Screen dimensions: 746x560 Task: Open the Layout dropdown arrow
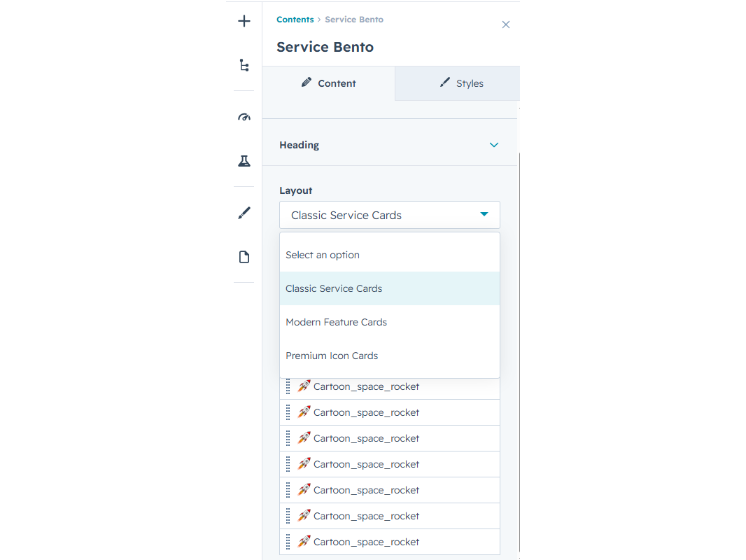(x=484, y=215)
